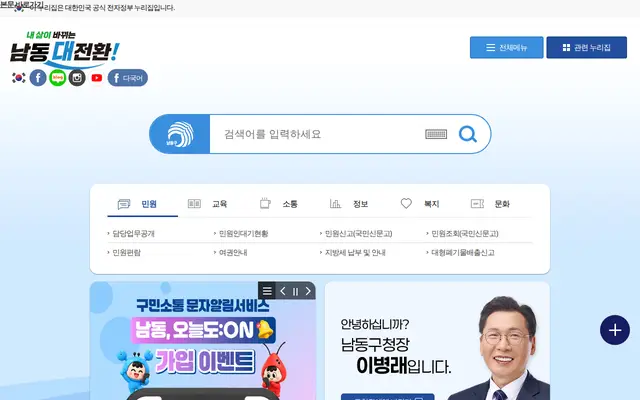Viewport: 640px width, 400px height.
Task: Click the 본문 바로가기 skip link
Action: tap(22, 4)
